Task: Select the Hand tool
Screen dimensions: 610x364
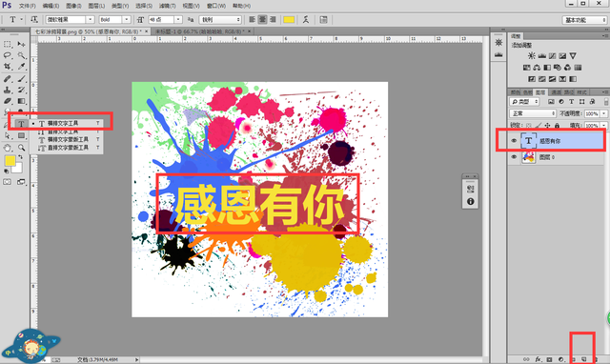Action: (8, 148)
